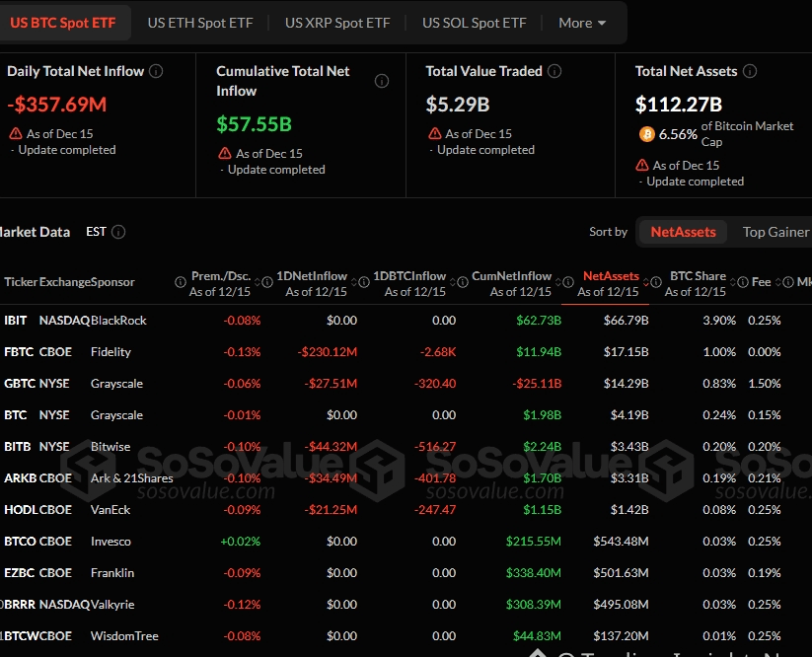Open info icon left of NetAssets header
This screenshot has height=657, width=812.
(x=568, y=282)
